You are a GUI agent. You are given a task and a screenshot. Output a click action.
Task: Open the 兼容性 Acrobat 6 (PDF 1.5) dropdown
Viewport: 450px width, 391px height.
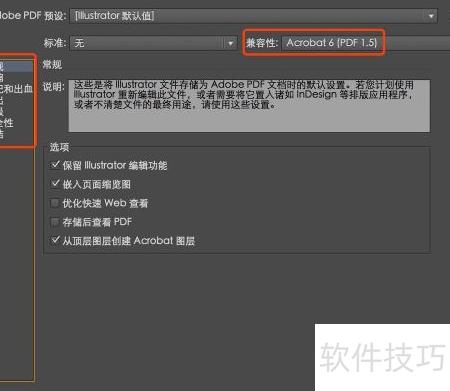tap(366, 43)
